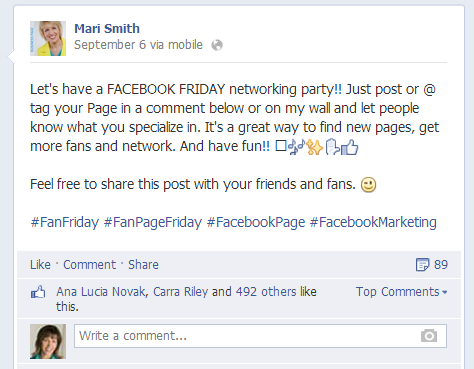
Task: Click the thumbs up likes icon
Action: point(38,292)
